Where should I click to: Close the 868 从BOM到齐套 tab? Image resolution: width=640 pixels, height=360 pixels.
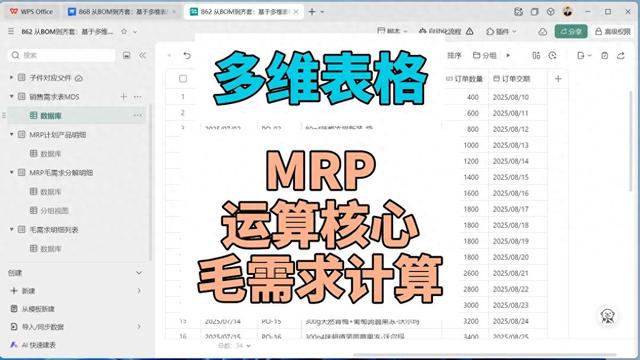[174, 12]
